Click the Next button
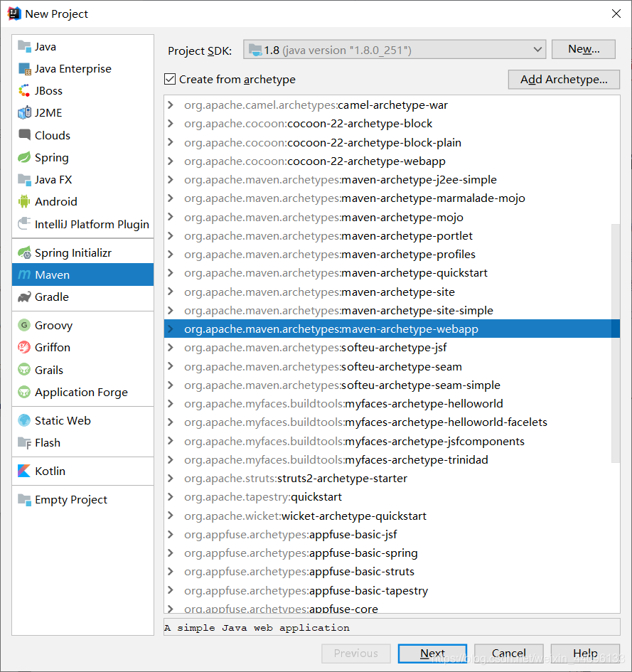632x672 pixels. pyautogui.click(x=432, y=653)
